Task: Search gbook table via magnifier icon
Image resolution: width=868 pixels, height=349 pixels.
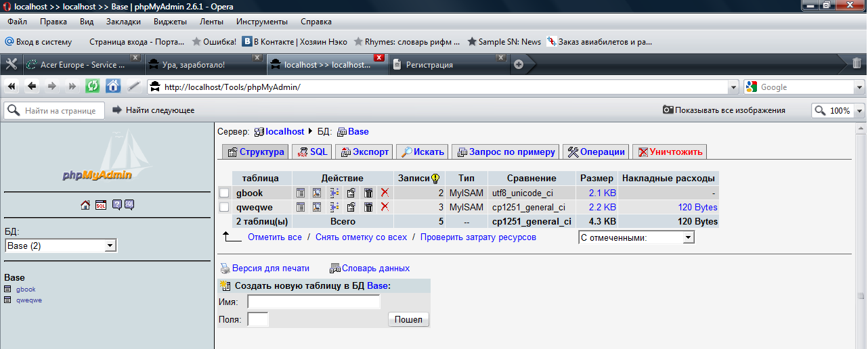Action: coord(317,193)
